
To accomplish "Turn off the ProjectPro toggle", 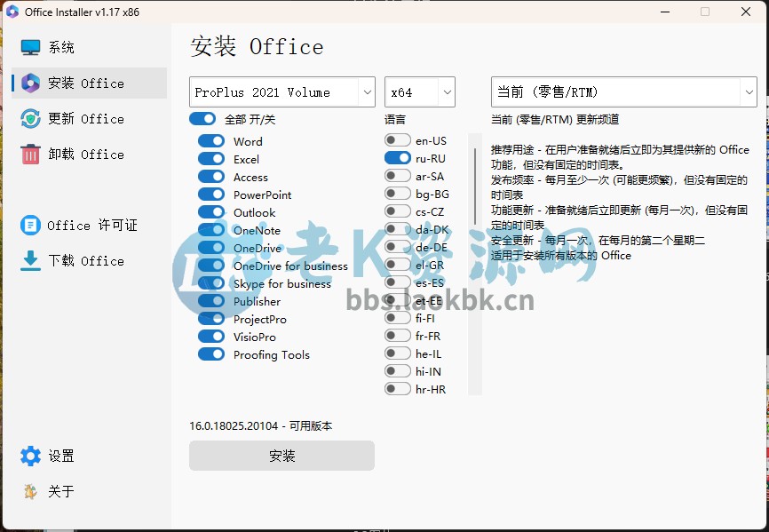I will click(x=211, y=319).
